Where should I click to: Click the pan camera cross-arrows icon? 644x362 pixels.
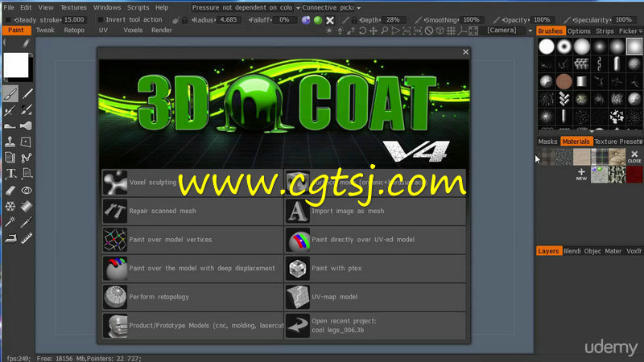(x=374, y=31)
